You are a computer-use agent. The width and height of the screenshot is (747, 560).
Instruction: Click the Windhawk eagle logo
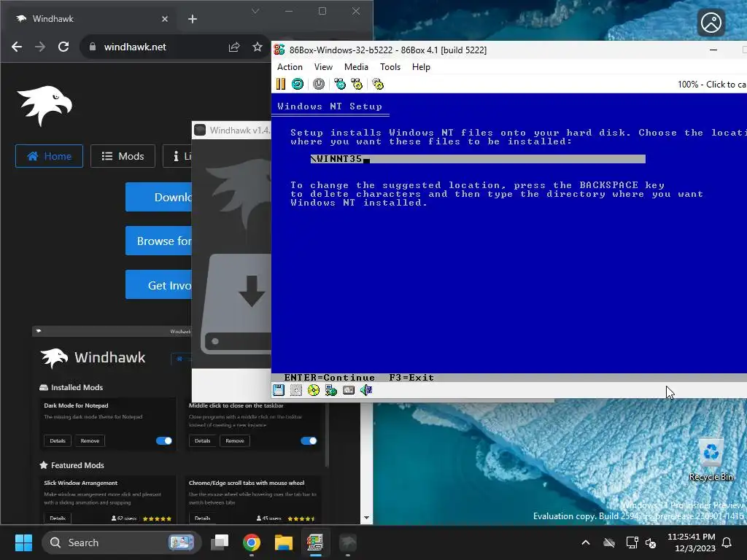pos(44,106)
